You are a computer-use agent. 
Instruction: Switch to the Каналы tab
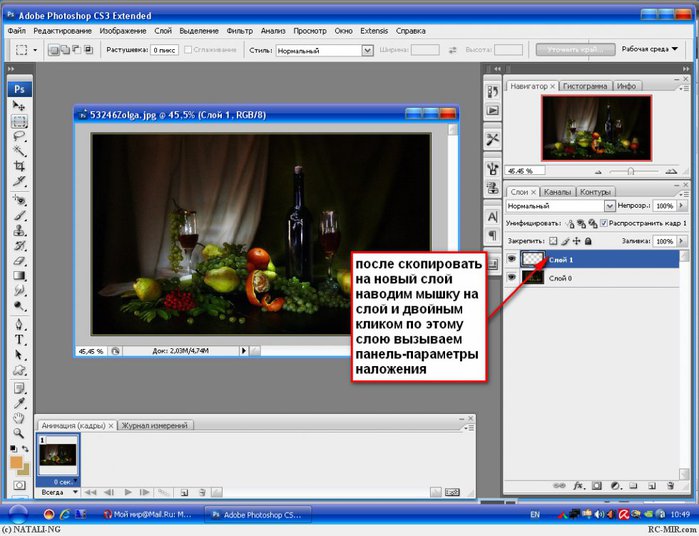[557, 192]
